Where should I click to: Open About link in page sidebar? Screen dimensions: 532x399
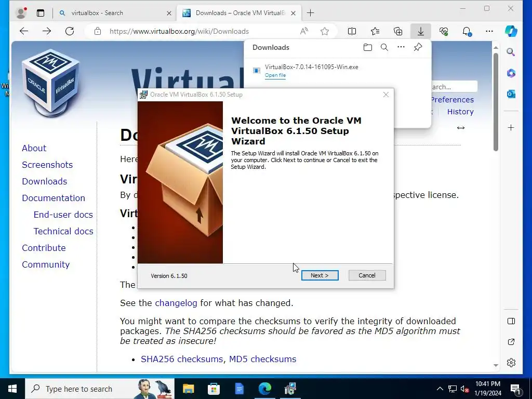34,148
